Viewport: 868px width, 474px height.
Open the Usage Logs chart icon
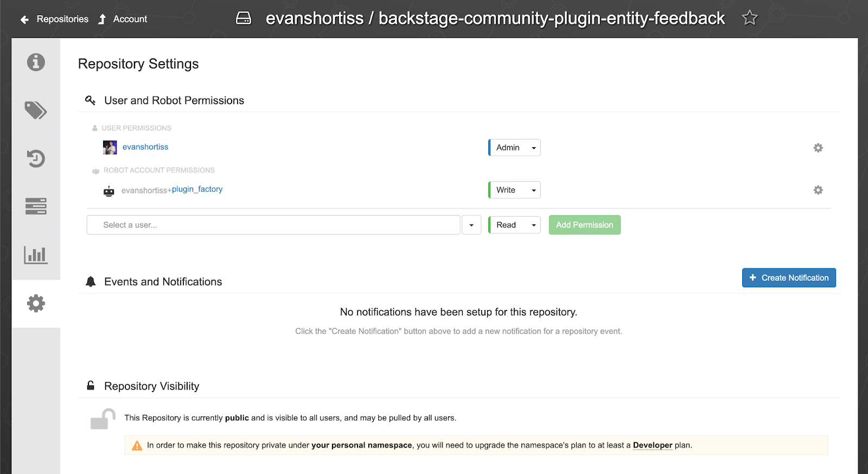(x=36, y=255)
